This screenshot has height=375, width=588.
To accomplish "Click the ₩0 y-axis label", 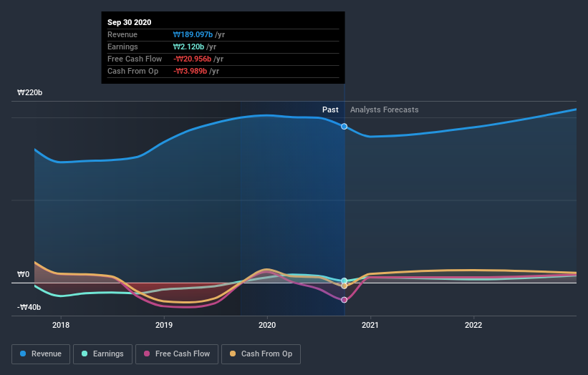I will tap(23, 274).
